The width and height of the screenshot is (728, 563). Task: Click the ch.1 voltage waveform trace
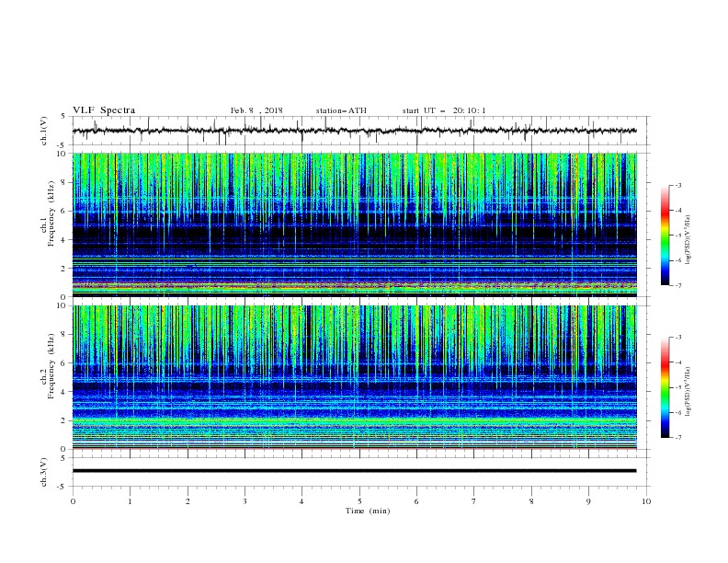(354, 131)
